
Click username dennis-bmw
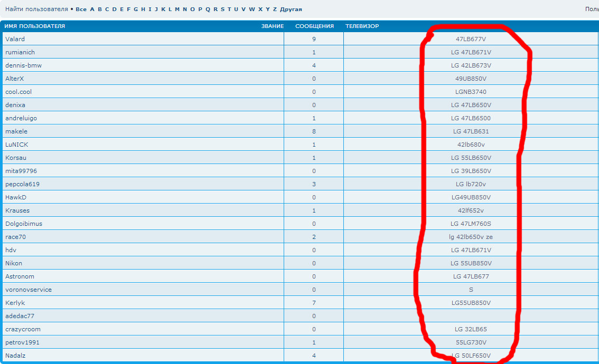pyautogui.click(x=23, y=65)
